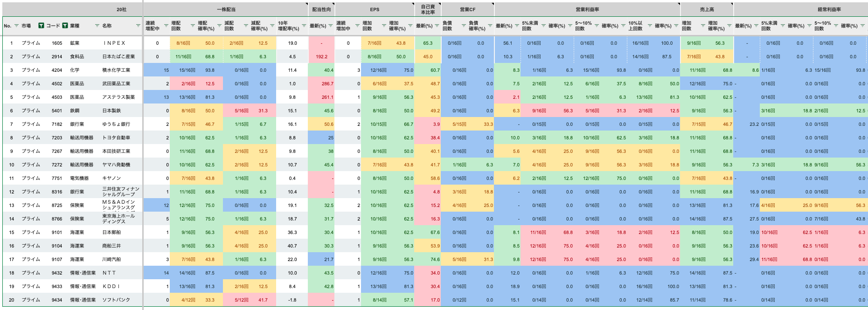Image resolution: width=868 pixels, height=310 pixels.
Task: Select the 経常利益率 group header
Action: click(801, 9)
